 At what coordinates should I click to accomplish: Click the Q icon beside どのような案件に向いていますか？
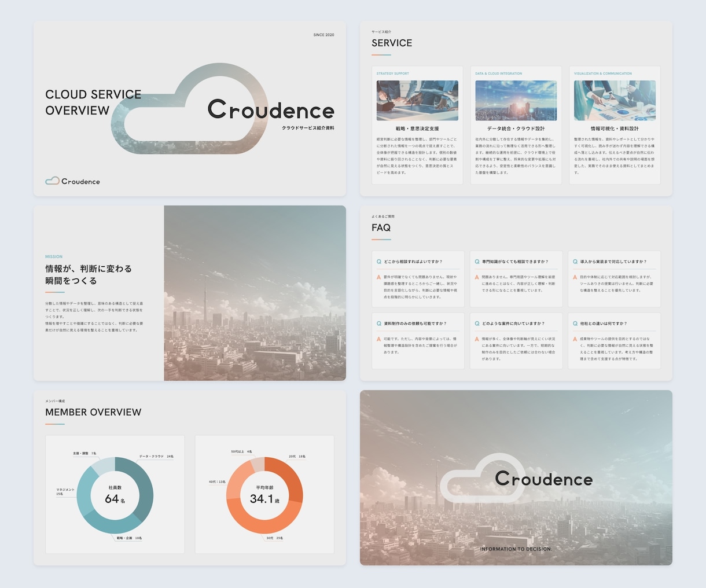pos(477,324)
